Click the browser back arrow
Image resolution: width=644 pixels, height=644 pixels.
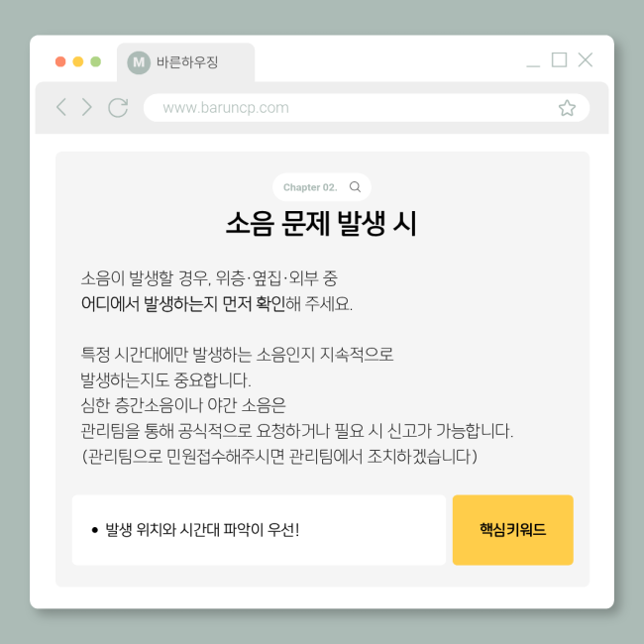point(61,108)
